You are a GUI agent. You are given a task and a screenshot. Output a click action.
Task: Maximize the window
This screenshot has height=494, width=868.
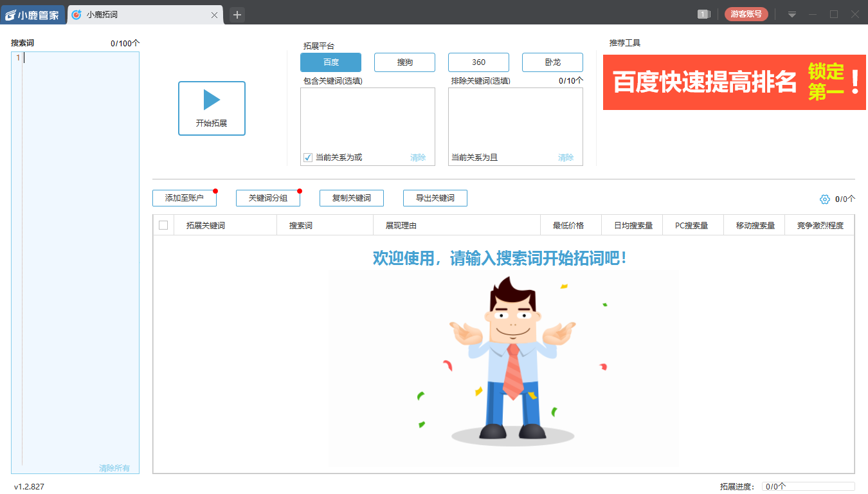pos(834,14)
